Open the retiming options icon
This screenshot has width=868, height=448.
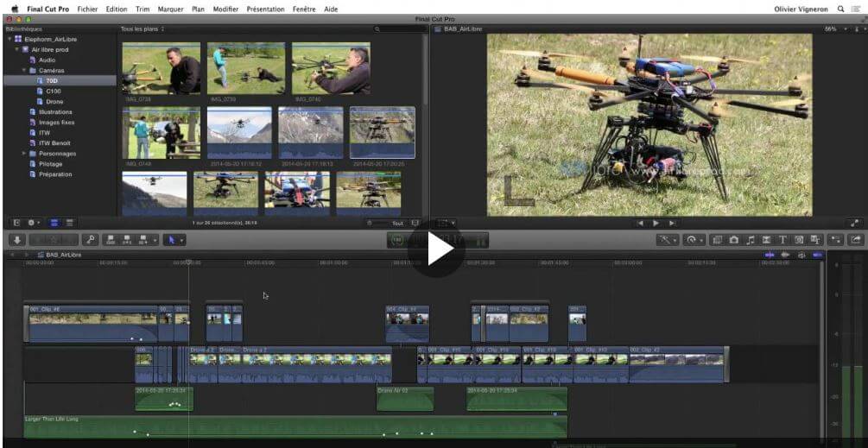[693, 239]
